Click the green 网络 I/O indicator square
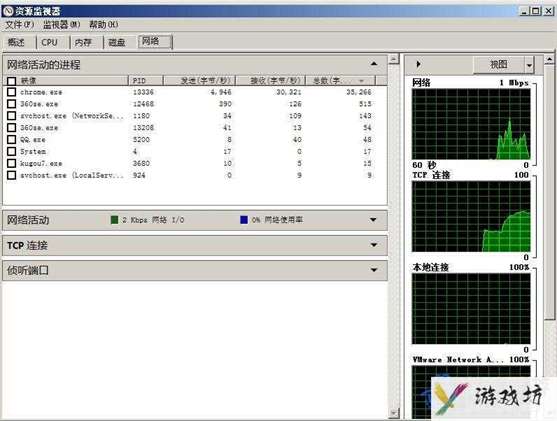 pyautogui.click(x=114, y=220)
